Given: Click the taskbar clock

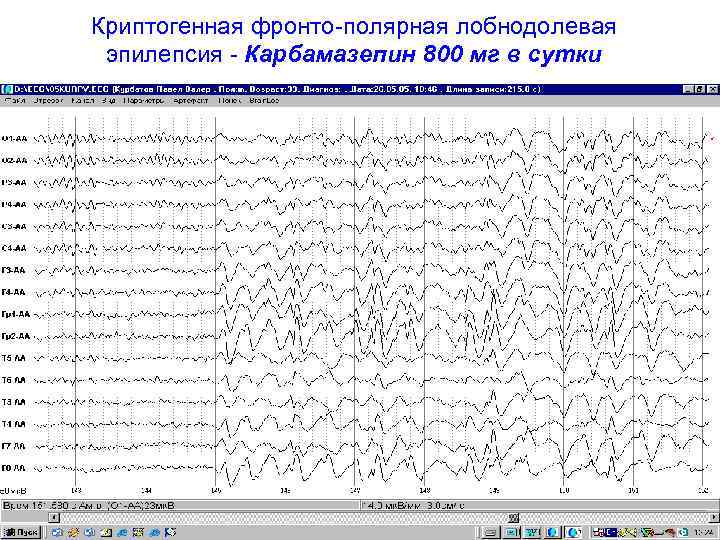Looking at the screenshot, I should coord(704,533).
